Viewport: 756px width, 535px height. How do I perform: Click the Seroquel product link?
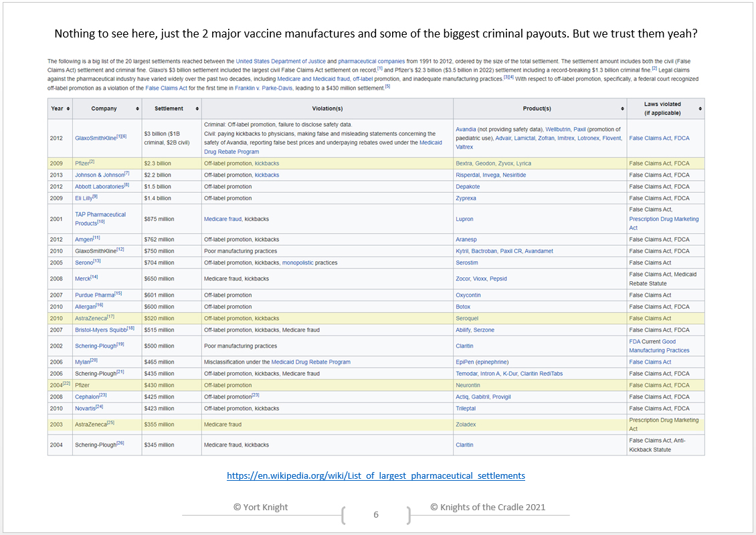click(x=467, y=319)
